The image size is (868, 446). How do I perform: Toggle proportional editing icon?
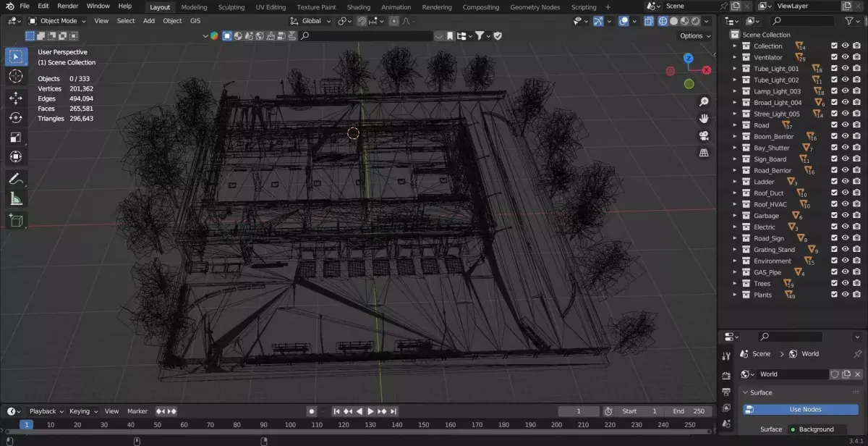394,21
